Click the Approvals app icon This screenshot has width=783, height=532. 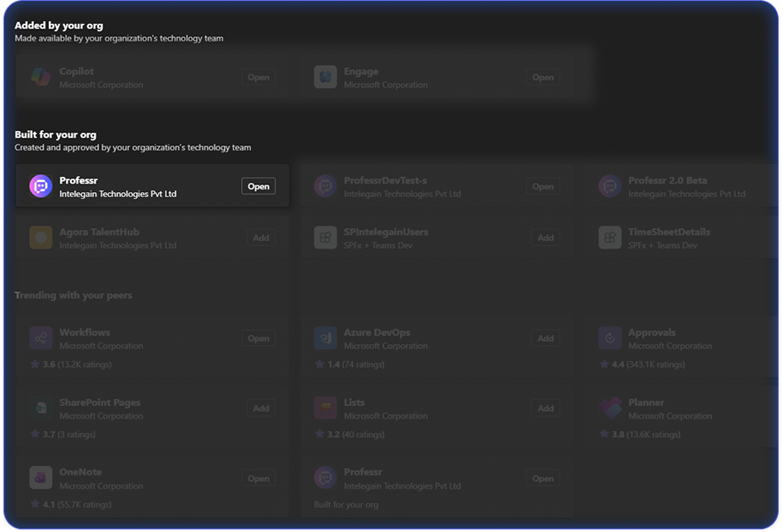tap(610, 338)
